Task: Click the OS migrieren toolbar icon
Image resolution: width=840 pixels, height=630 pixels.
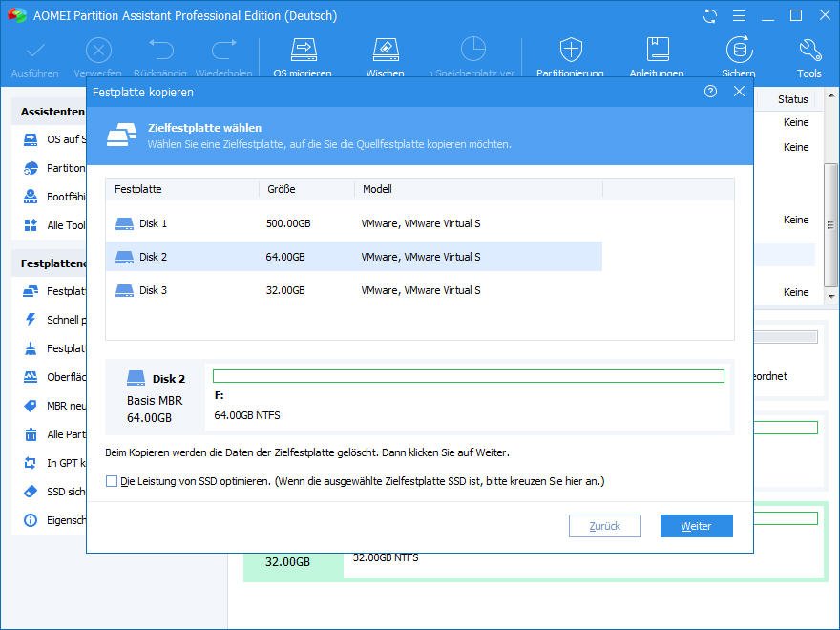Action: pyautogui.click(x=303, y=50)
